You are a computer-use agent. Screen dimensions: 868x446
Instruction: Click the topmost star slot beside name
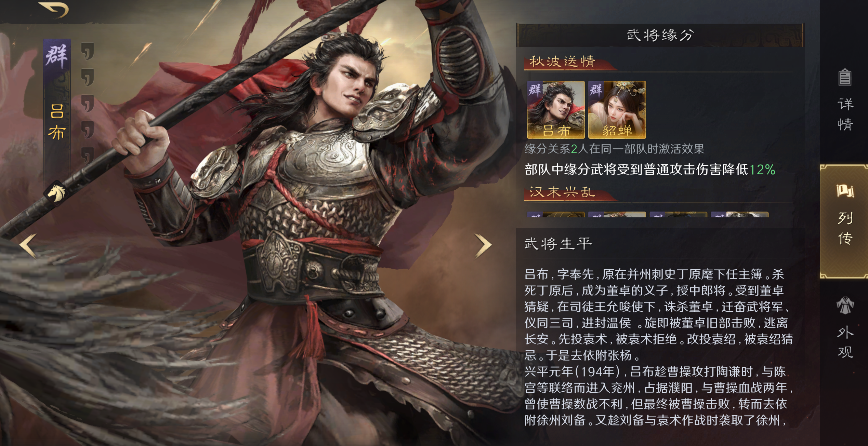87,51
